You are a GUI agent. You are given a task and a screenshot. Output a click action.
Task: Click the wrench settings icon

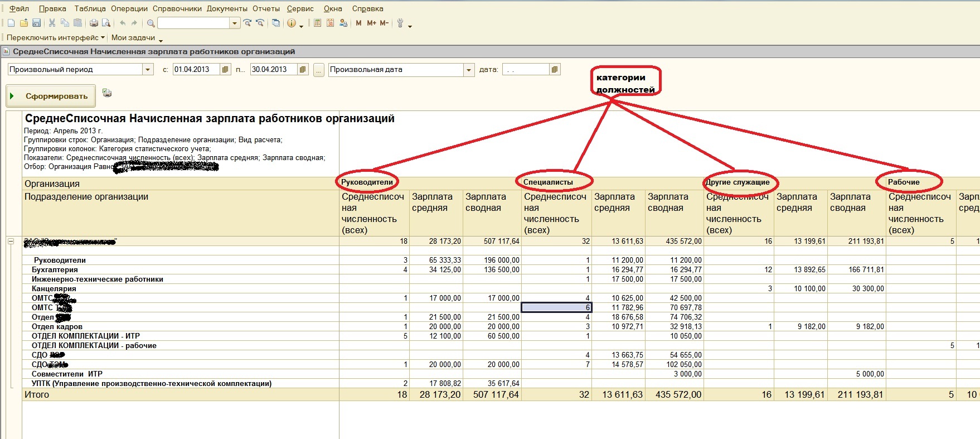400,23
